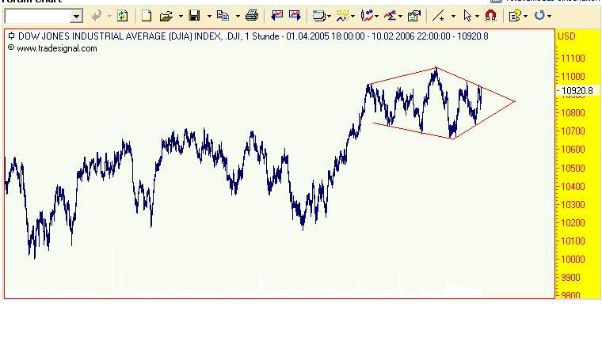
Task: Click the green refresh document icon
Action: coord(123,16)
